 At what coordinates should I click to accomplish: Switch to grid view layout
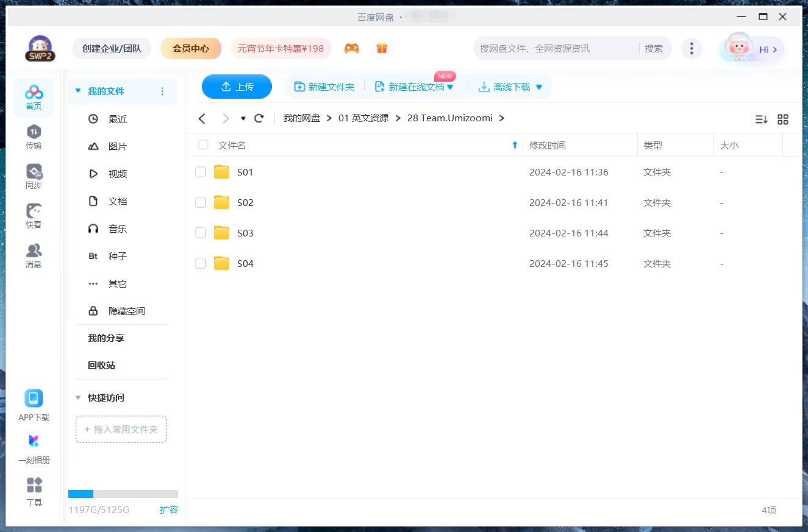point(783,119)
